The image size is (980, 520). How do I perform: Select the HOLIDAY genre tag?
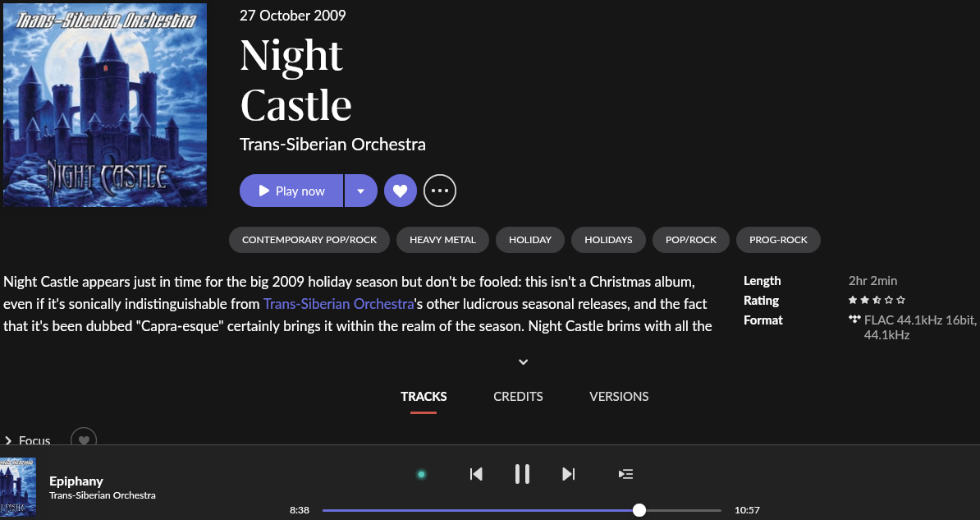(530, 240)
